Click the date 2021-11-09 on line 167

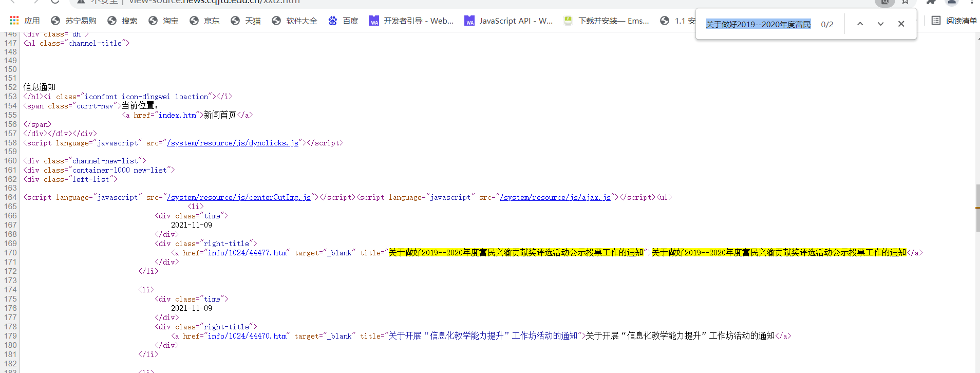coord(192,225)
